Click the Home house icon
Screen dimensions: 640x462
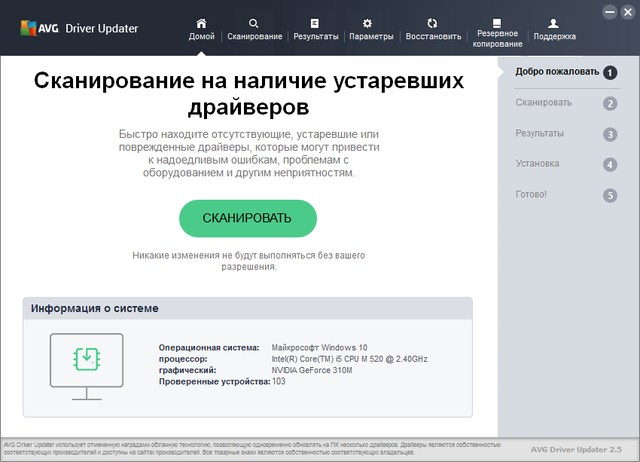coord(201,22)
